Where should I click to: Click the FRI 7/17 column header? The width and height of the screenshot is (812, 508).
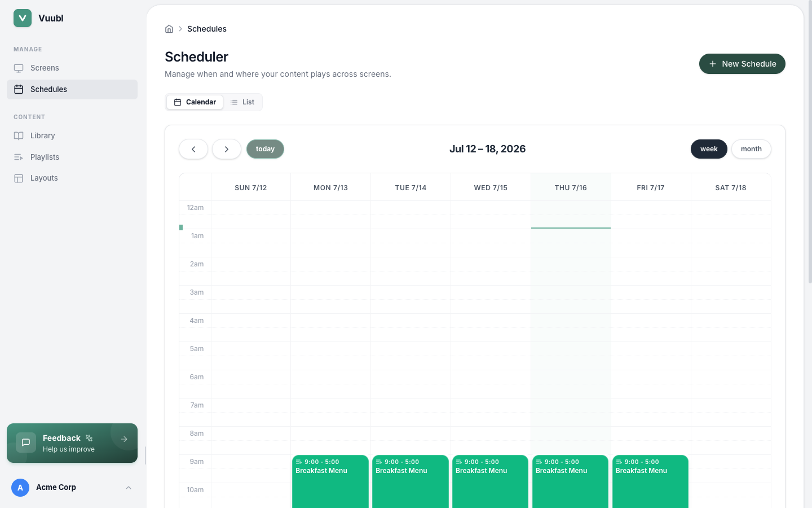pos(651,187)
